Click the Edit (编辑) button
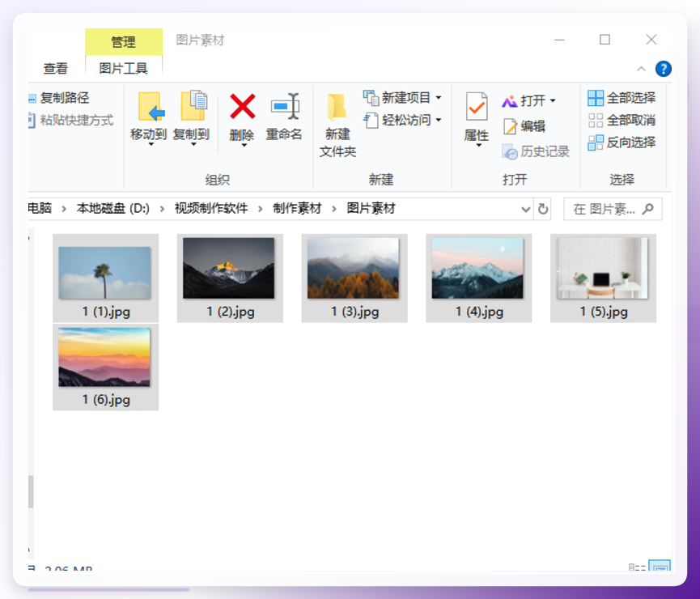Viewport: 700px width, 599px height. click(524, 126)
